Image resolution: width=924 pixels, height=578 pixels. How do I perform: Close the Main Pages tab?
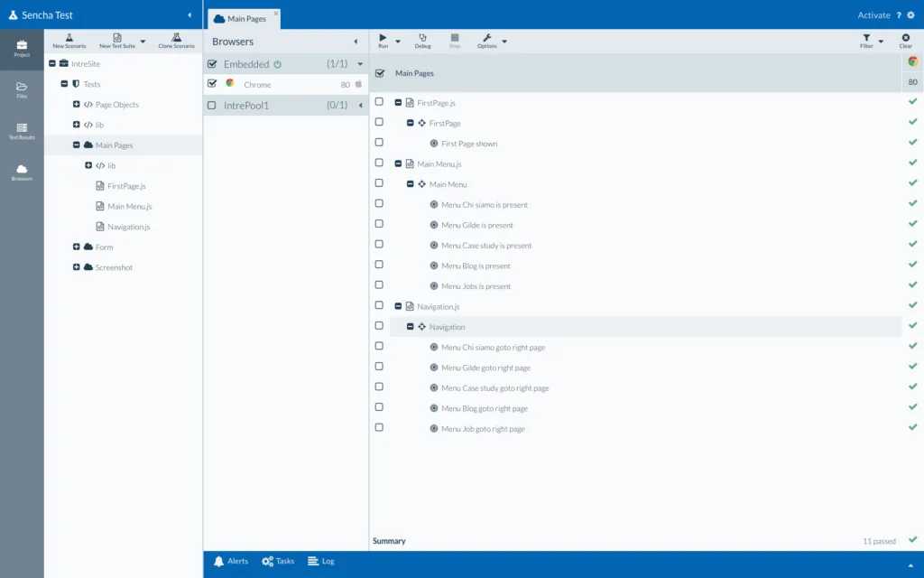click(x=276, y=13)
